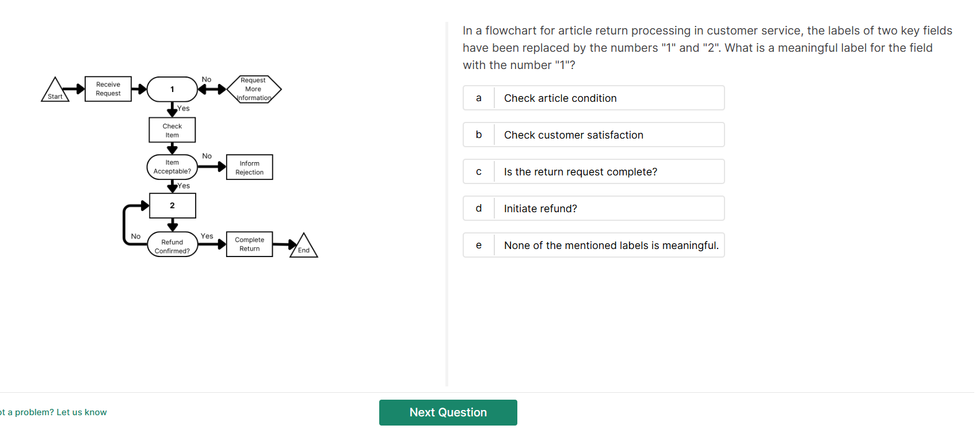Click the End triangle in the flowchart
Screen dimensions: 980x429
click(303, 247)
